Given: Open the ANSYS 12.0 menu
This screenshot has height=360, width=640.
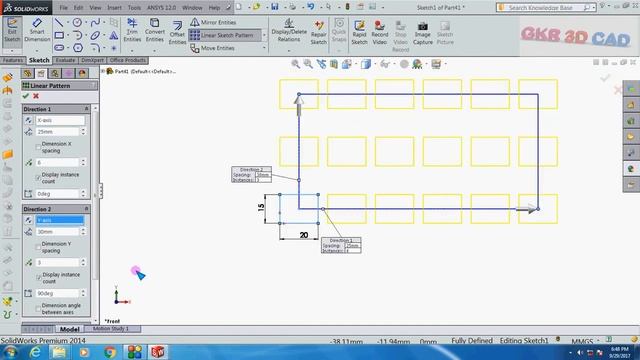Looking at the screenshot, I should (x=161, y=7).
